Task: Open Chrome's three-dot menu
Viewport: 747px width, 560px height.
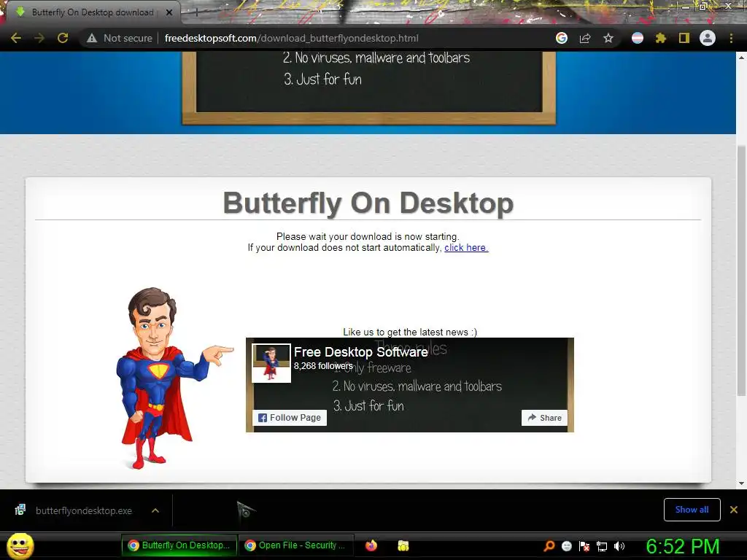Action: coord(731,38)
